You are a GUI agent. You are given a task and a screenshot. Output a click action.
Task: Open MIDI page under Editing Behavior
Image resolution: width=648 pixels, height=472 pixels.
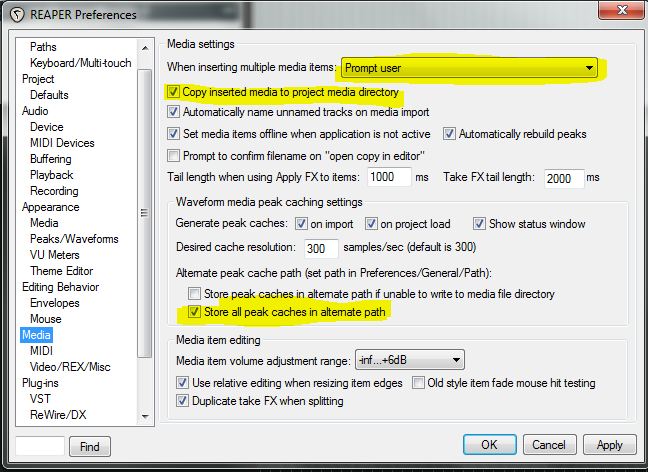click(x=41, y=351)
